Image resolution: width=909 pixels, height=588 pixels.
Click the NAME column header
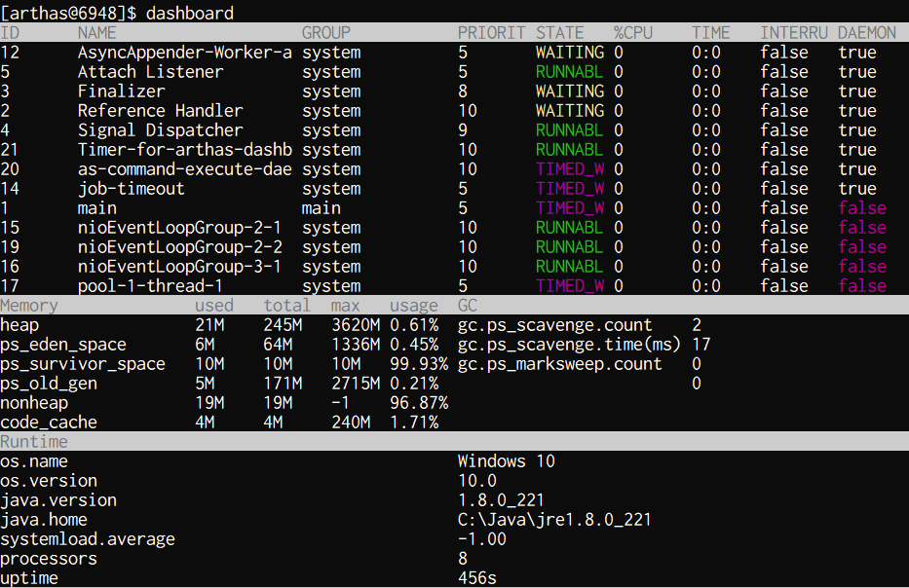coord(96,32)
